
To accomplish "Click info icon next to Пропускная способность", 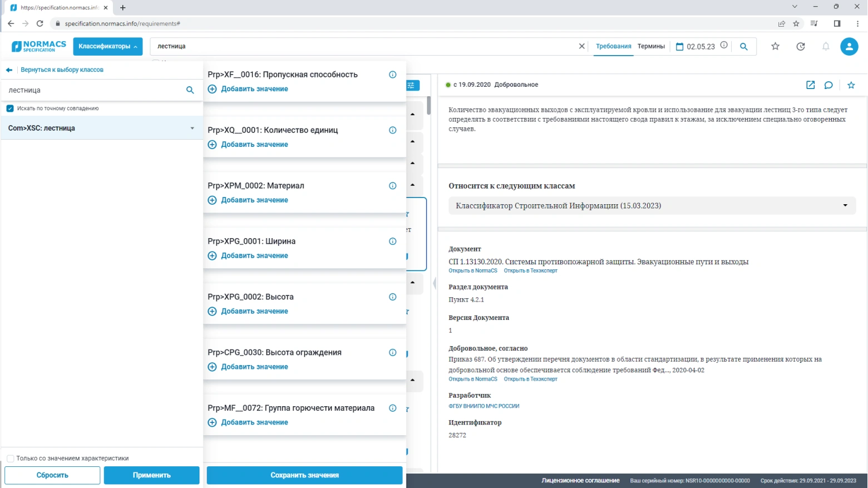I will pyautogui.click(x=392, y=75).
